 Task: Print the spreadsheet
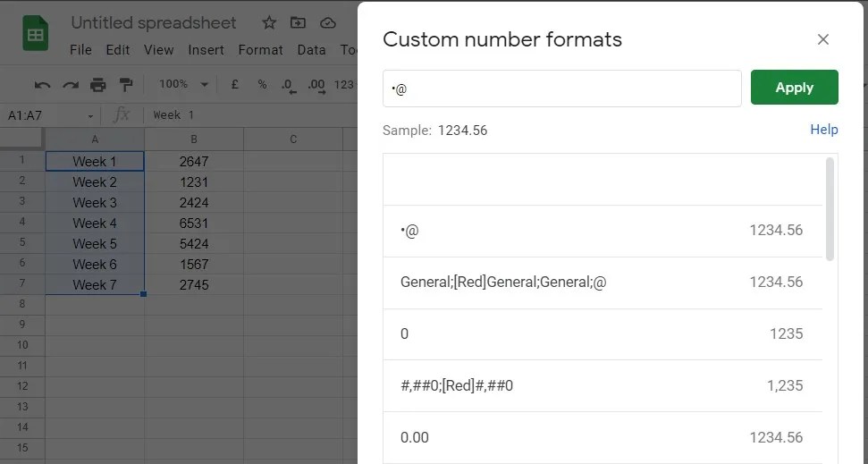pyautogui.click(x=98, y=85)
